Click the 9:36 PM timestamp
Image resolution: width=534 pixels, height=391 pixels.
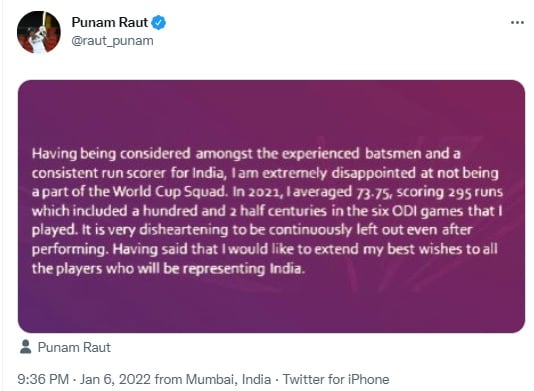(43, 379)
